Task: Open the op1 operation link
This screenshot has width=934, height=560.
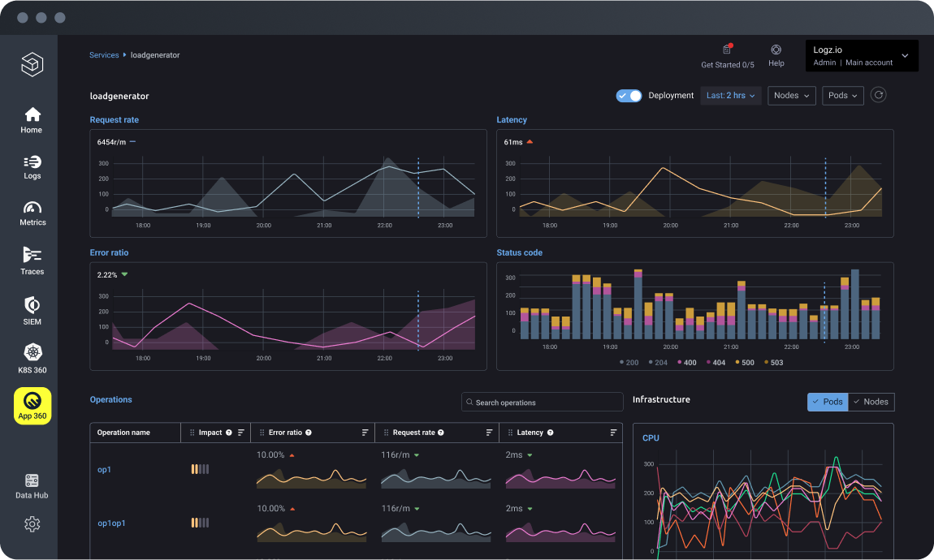Action: tap(104, 470)
